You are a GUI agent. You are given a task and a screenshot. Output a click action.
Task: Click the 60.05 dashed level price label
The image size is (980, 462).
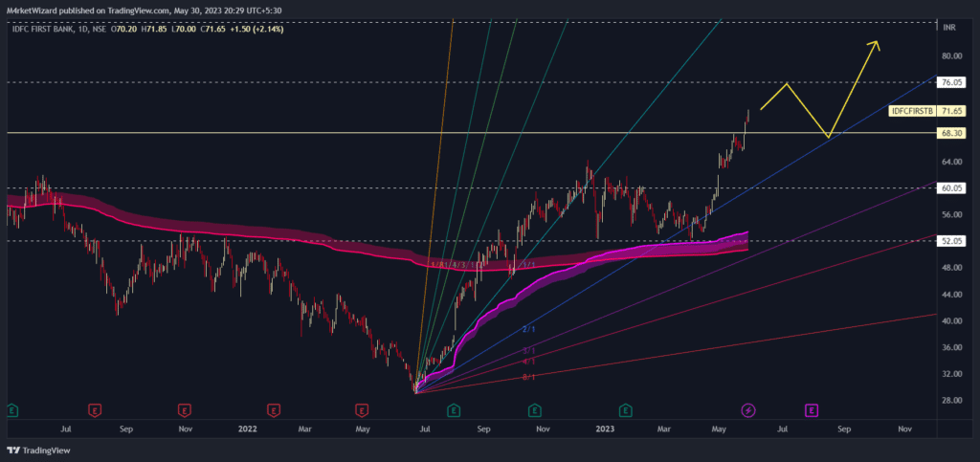[952, 187]
